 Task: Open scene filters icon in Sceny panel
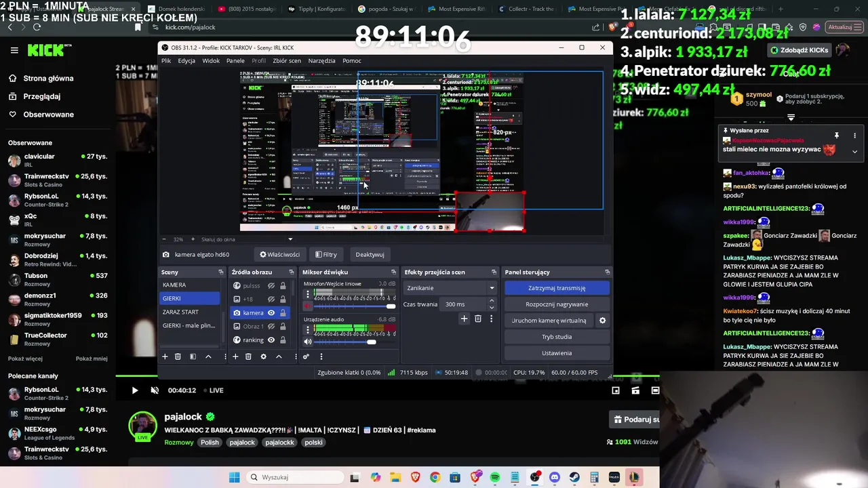pyautogui.click(x=193, y=357)
